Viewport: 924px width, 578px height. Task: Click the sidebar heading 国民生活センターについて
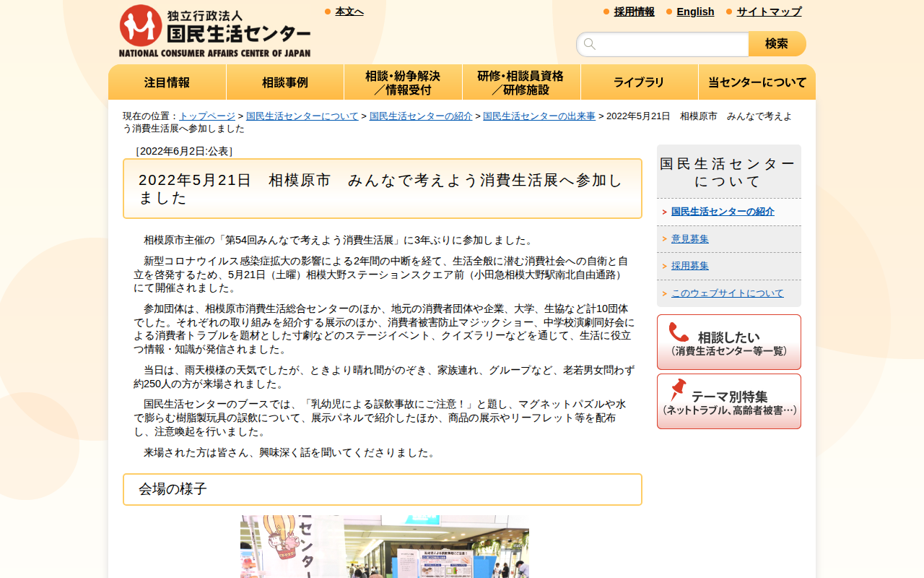coord(729,172)
